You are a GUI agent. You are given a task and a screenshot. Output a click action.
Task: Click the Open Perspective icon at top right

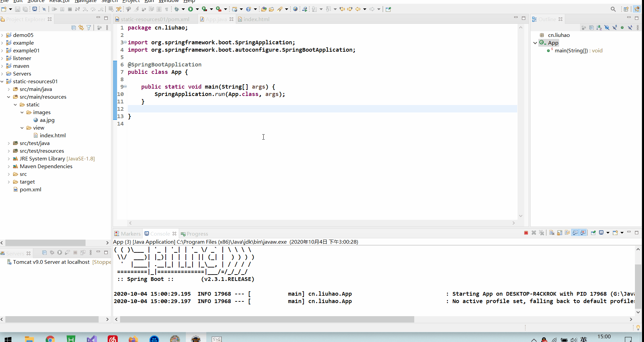[626, 9]
